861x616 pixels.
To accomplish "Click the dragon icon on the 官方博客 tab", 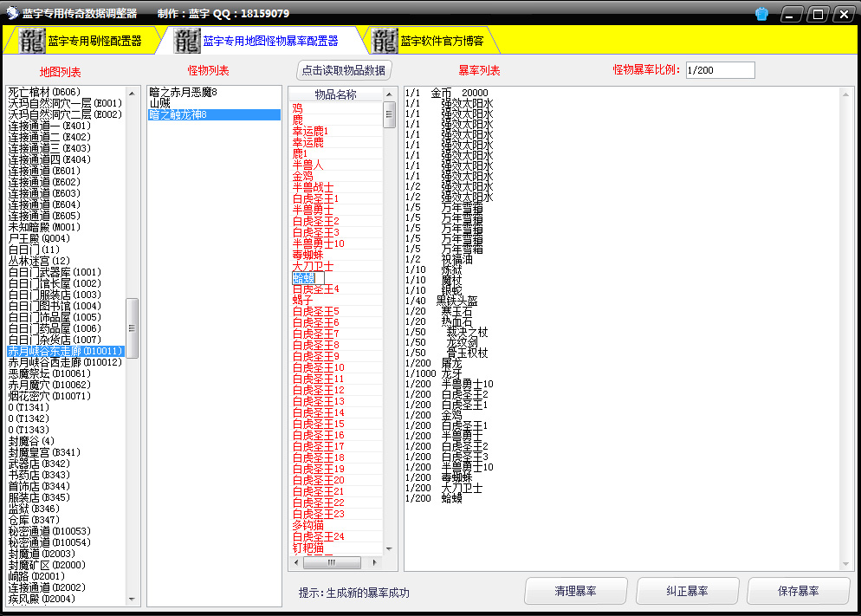I will pos(385,40).
